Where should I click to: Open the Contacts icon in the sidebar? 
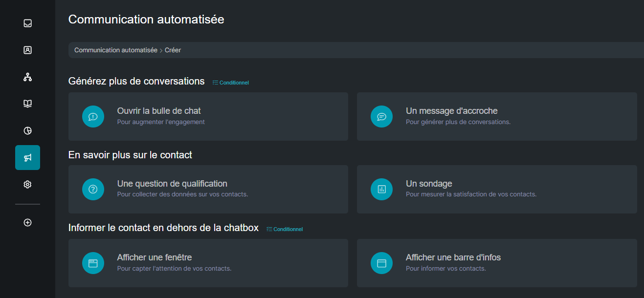[x=27, y=50]
